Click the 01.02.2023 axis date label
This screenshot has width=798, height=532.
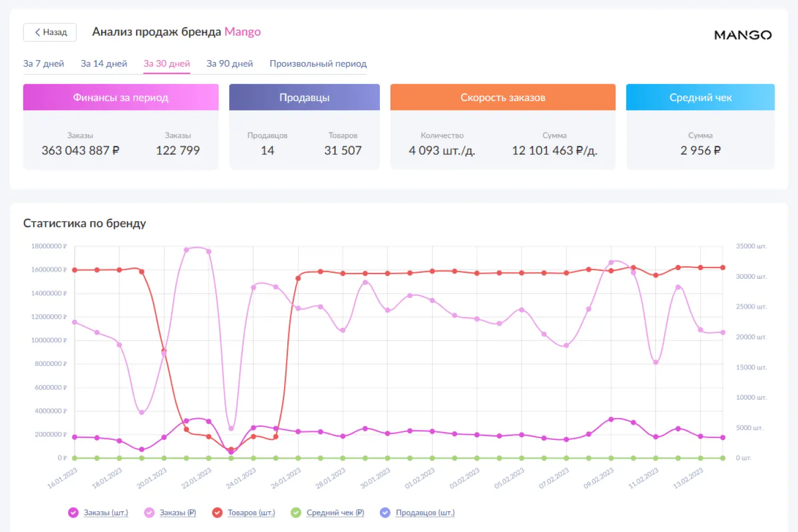coord(420,478)
